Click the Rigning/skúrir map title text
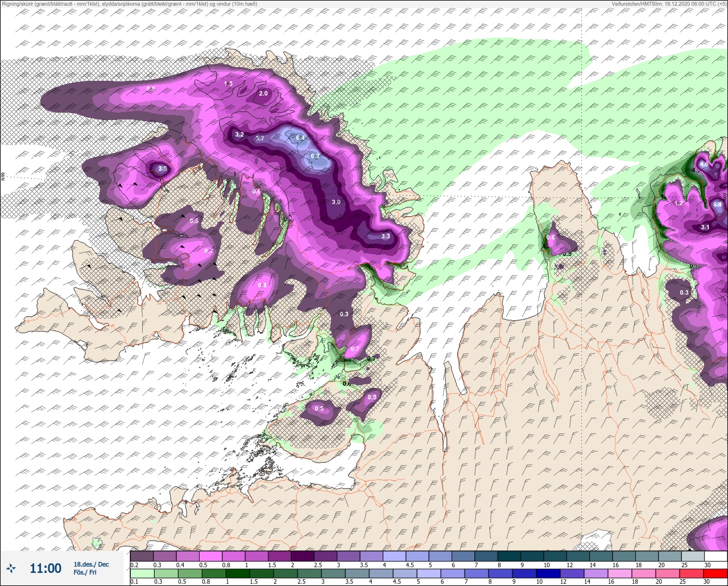 [x=129, y=4]
